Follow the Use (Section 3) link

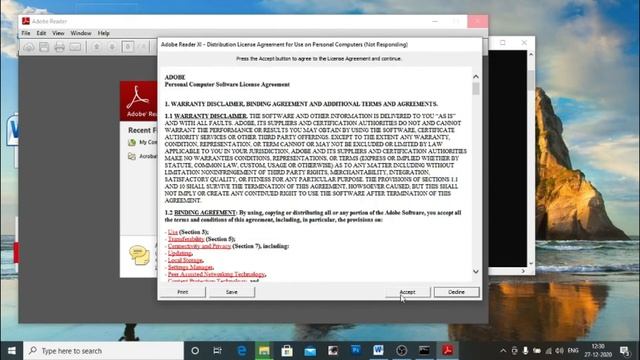tap(173, 232)
